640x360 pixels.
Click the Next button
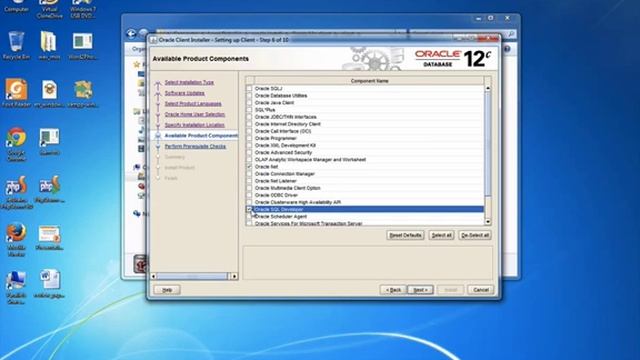(420, 290)
